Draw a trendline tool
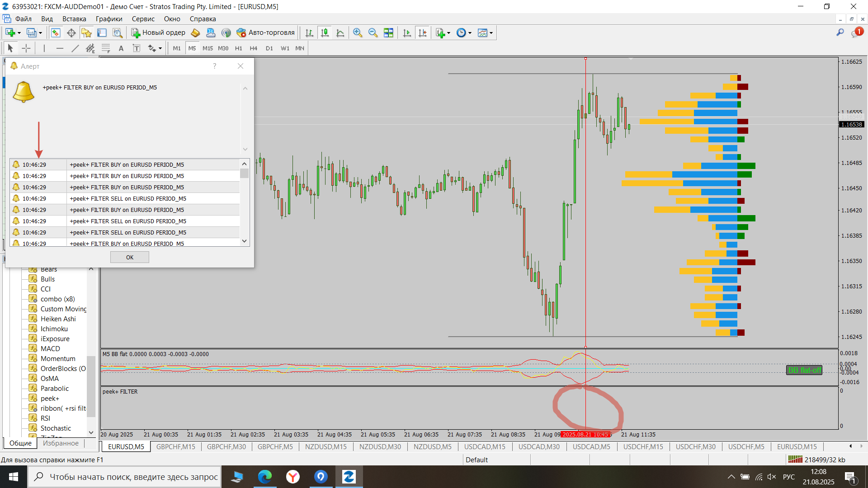 click(75, 48)
